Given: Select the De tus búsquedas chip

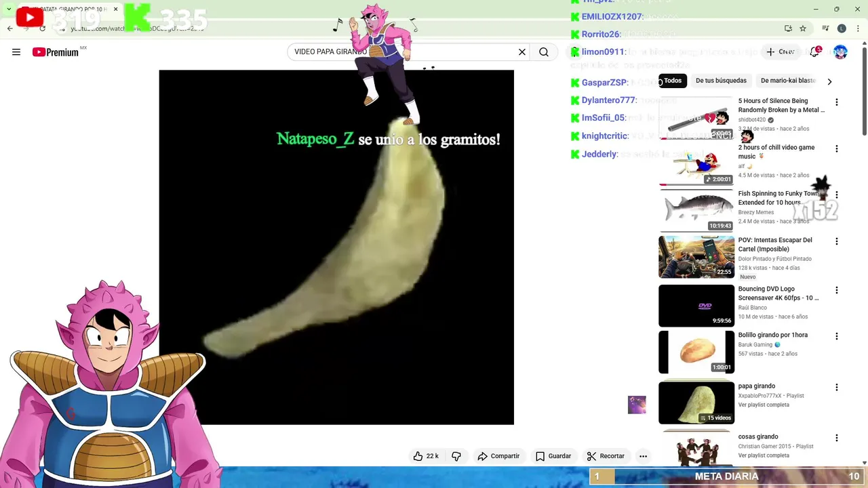Looking at the screenshot, I should pos(721,81).
